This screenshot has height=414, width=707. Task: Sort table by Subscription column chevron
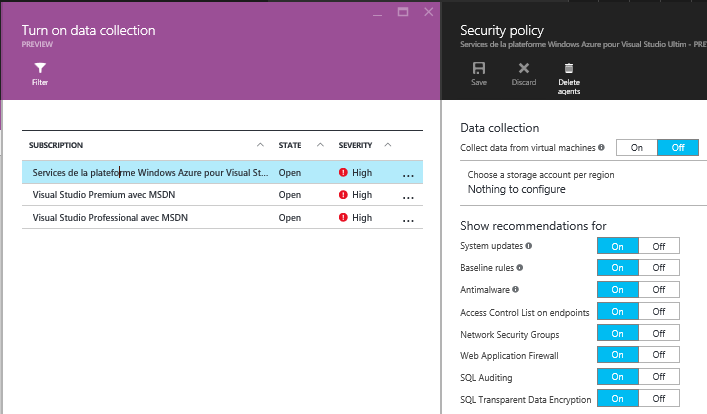pyautogui.click(x=260, y=146)
